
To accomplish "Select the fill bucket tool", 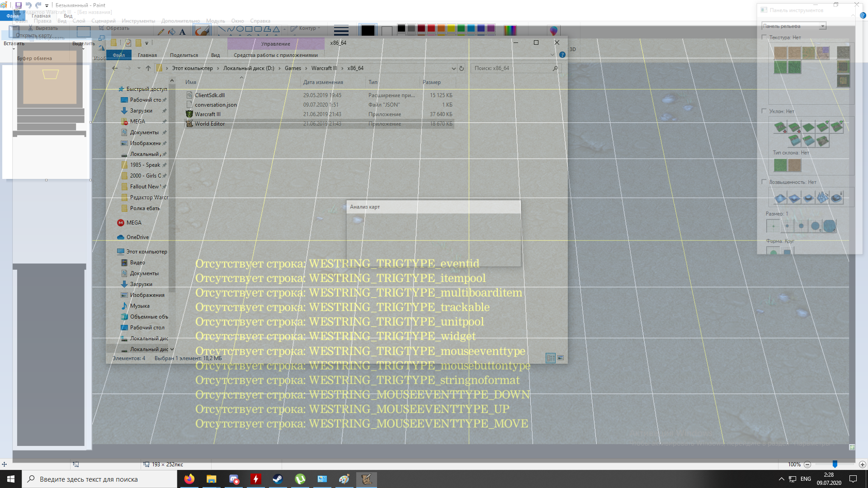I will [x=172, y=32].
